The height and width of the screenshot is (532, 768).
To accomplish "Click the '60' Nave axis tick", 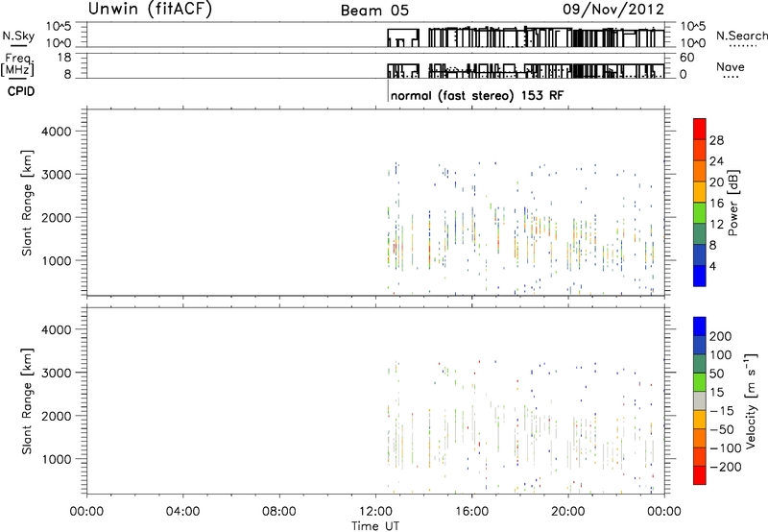I will pyautogui.click(x=687, y=58).
